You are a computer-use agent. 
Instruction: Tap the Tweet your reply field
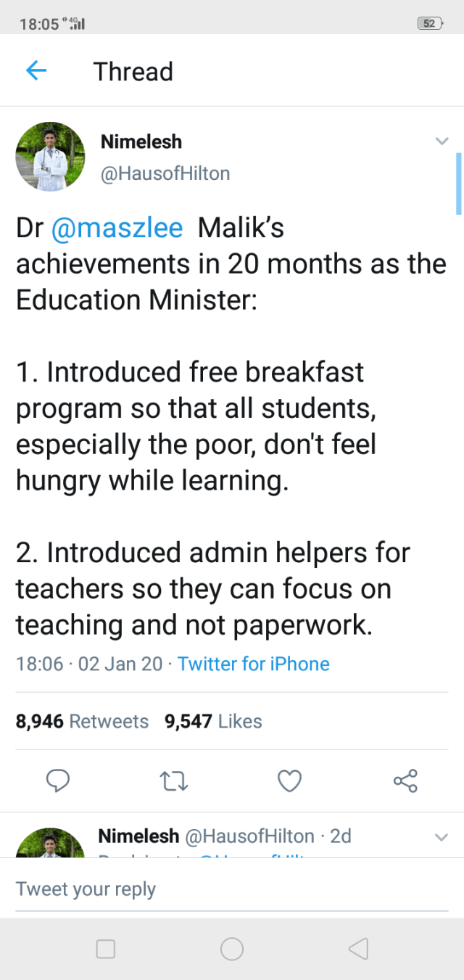(232, 889)
